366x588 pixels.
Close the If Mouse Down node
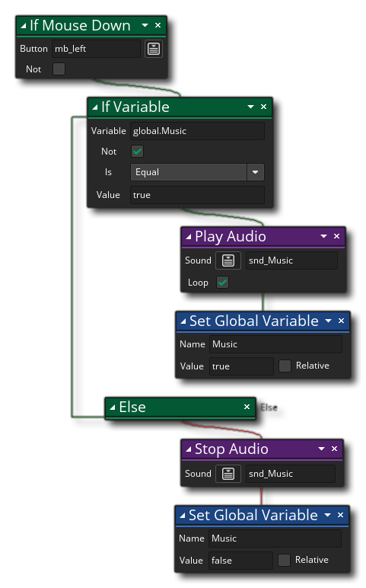158,25
